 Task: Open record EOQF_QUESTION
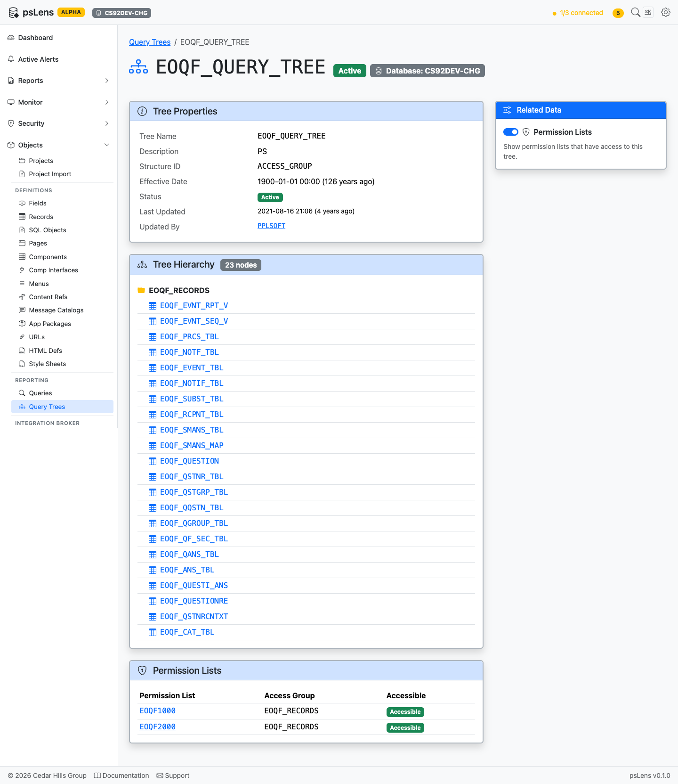click(189, 461)
